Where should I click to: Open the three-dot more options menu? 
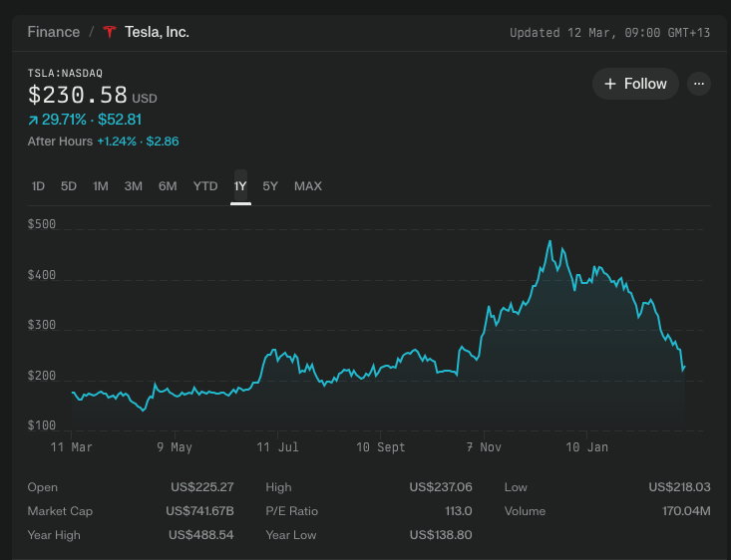(699, 84)
